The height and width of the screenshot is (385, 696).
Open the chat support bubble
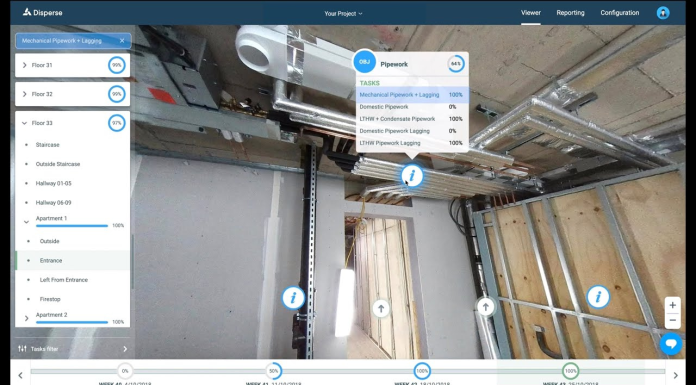tap(671, 344)
